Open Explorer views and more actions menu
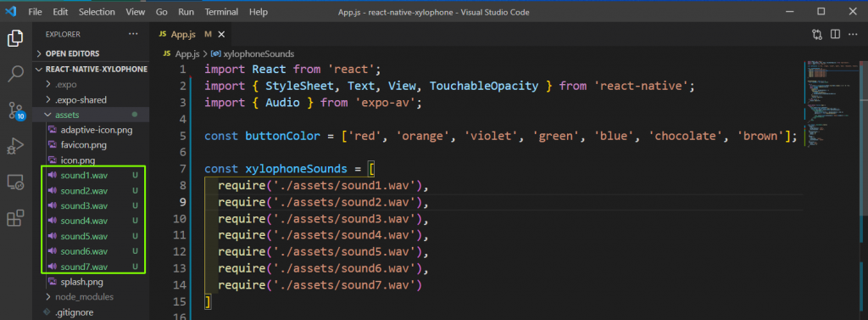This screenshot has width=868, height=320. coord(133,35)
